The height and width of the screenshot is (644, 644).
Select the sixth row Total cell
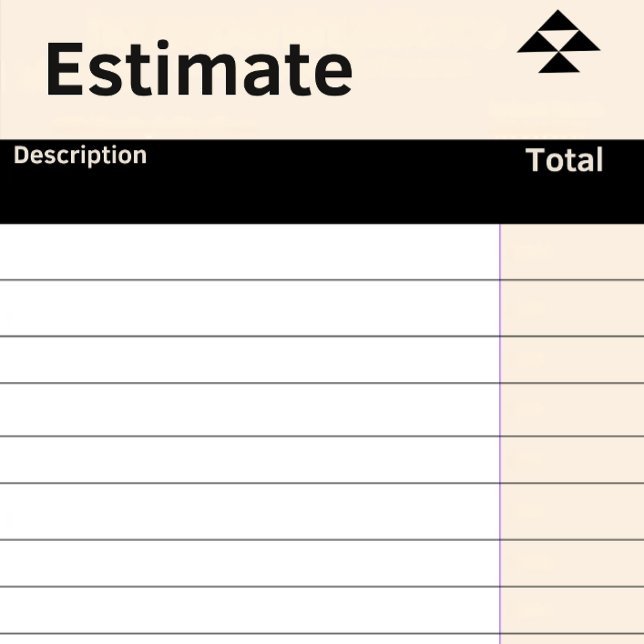point(572,512)
